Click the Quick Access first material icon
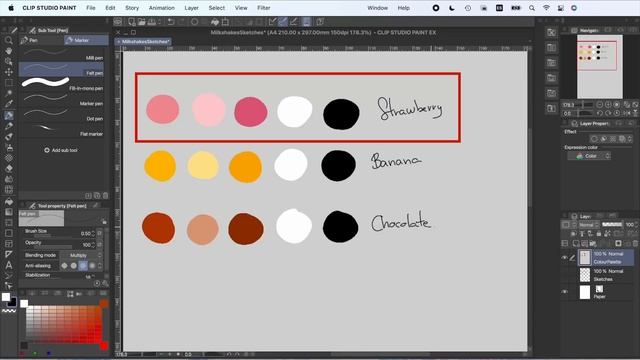 [551, 33]
